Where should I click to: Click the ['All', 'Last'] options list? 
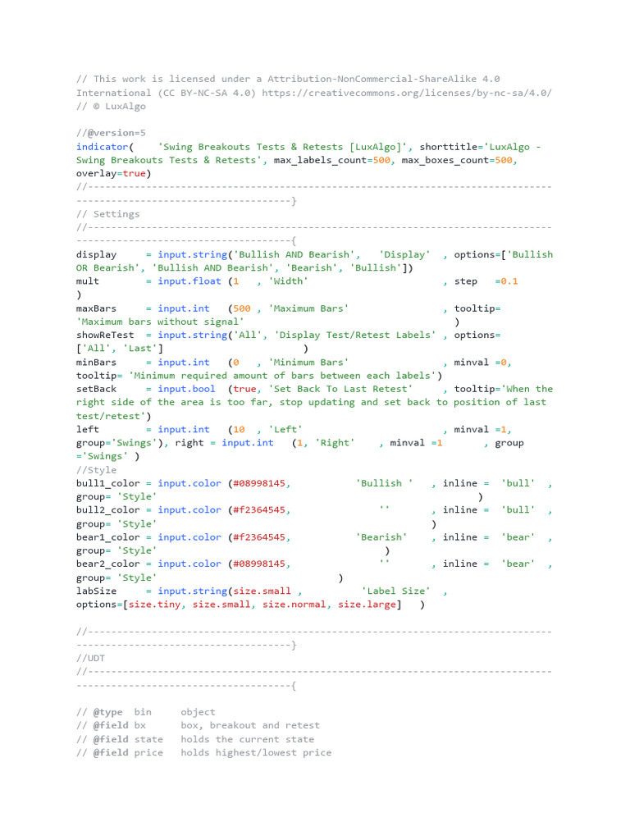120,349
